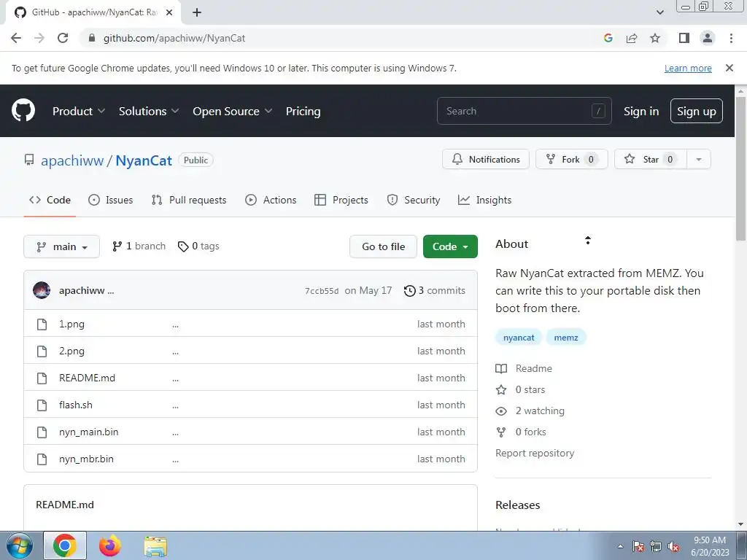Viewport: 747px width, 560px height.
Task: Star the repository with Star button
Action: 650,160
